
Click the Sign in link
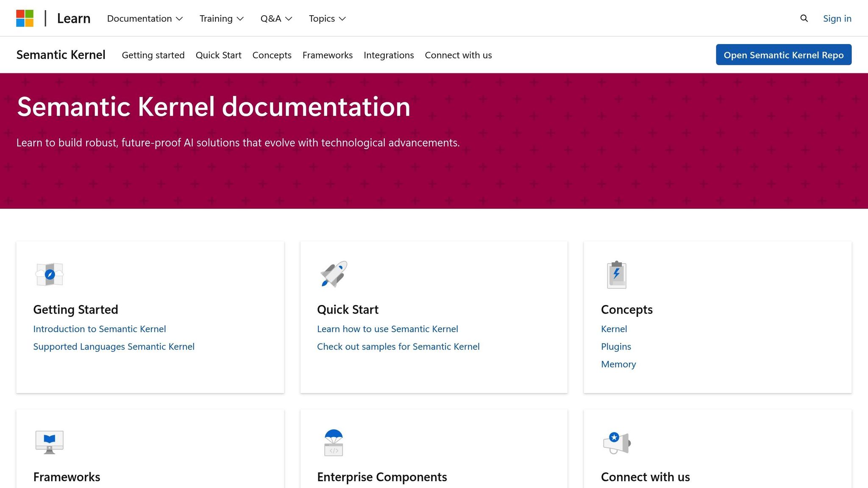pyautogui.click(x=837, y=19)
